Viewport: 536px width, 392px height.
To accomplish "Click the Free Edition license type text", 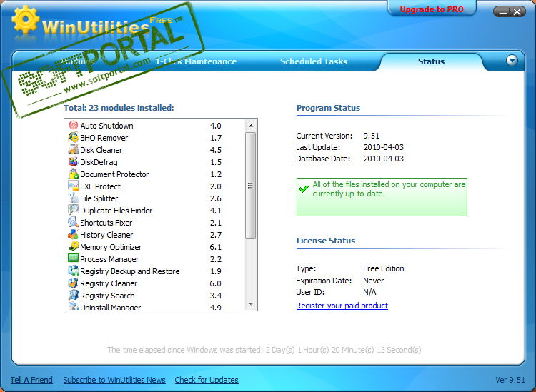I will tap(384, 268).
